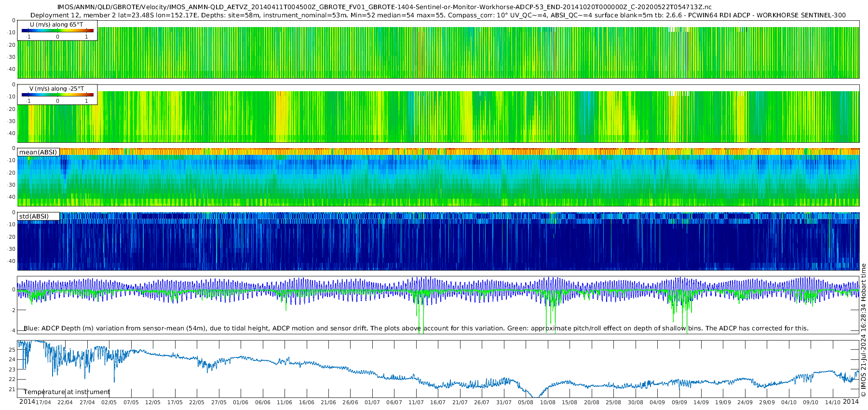Click the 05/08 date tick label

[x=526, y=402]
